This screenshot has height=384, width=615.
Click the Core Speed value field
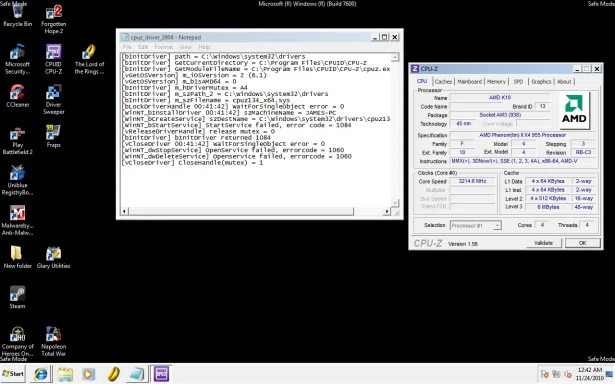pyautogui.click(x=472, y=181)
